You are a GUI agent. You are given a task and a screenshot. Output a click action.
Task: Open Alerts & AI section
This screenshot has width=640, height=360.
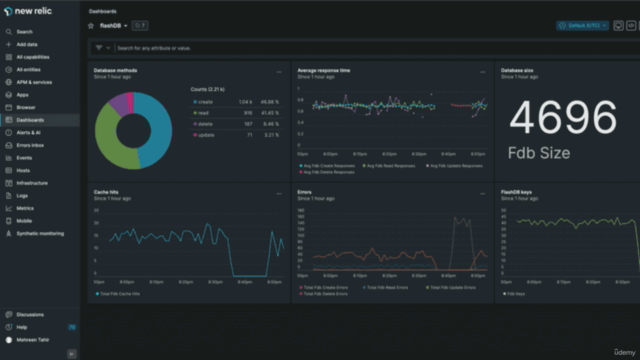[28, 133]
